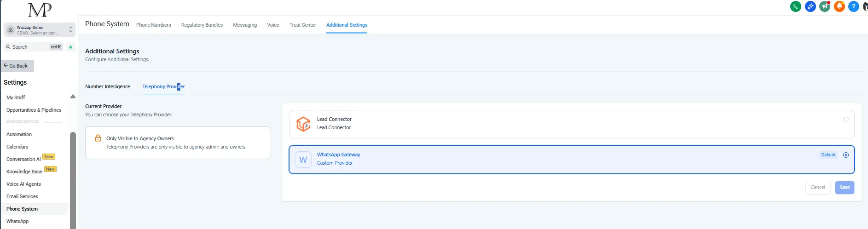This screenshot has height=229, width=868.
Task: Open Calendars settings
Action: (x=17, y=147)
